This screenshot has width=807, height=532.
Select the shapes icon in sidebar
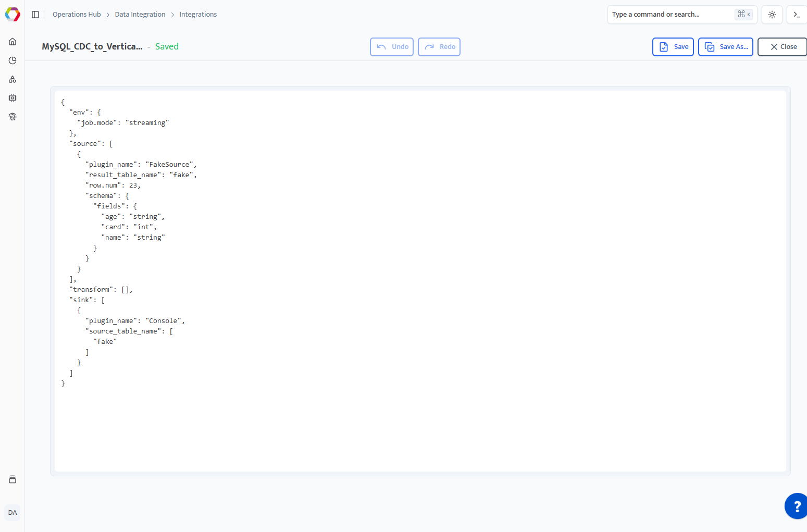pos(13,79)
